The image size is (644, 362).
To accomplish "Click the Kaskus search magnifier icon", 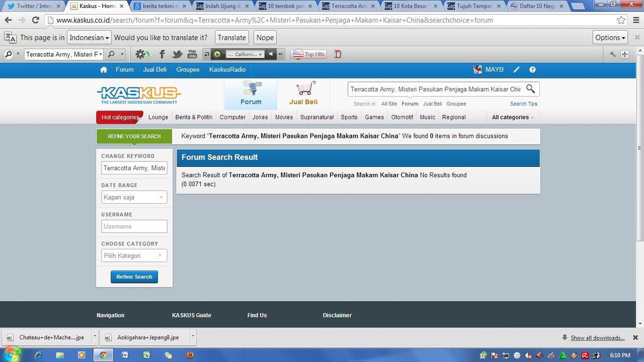I will coord(531,89).
